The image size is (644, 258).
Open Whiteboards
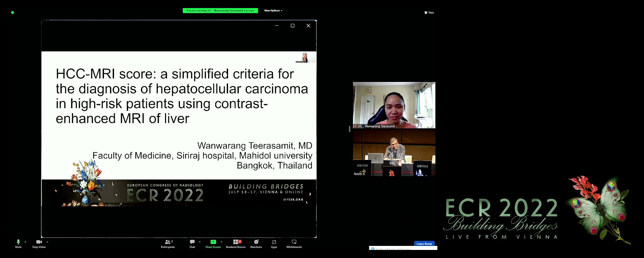pos(294,244)
